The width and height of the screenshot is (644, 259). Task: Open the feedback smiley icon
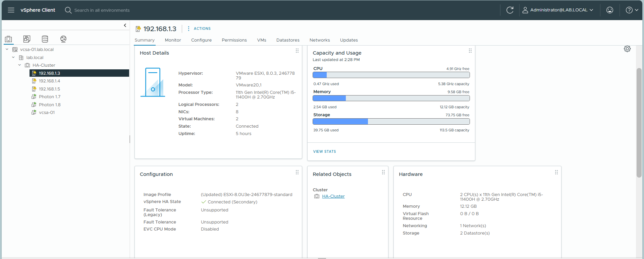pyautogui.click(x=609, y=10)
